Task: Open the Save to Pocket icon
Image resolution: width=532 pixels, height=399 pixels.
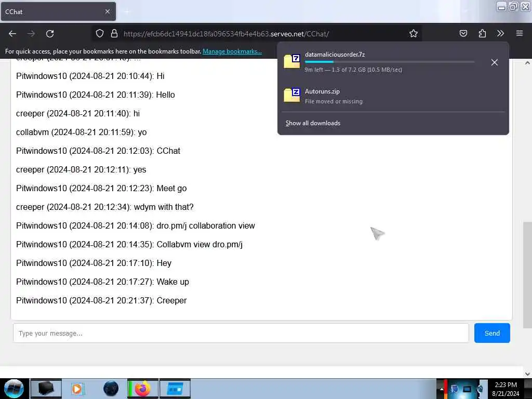Action: tap(463, 34)
